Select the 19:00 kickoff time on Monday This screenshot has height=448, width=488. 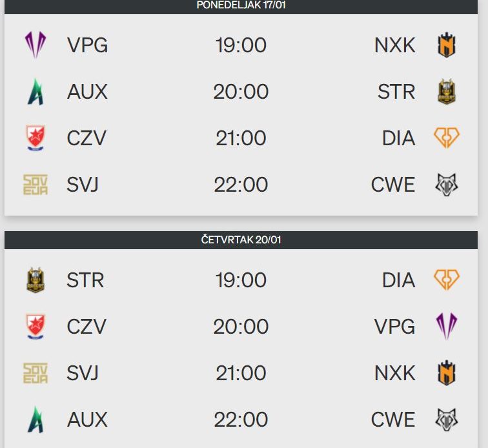(241, 45)
